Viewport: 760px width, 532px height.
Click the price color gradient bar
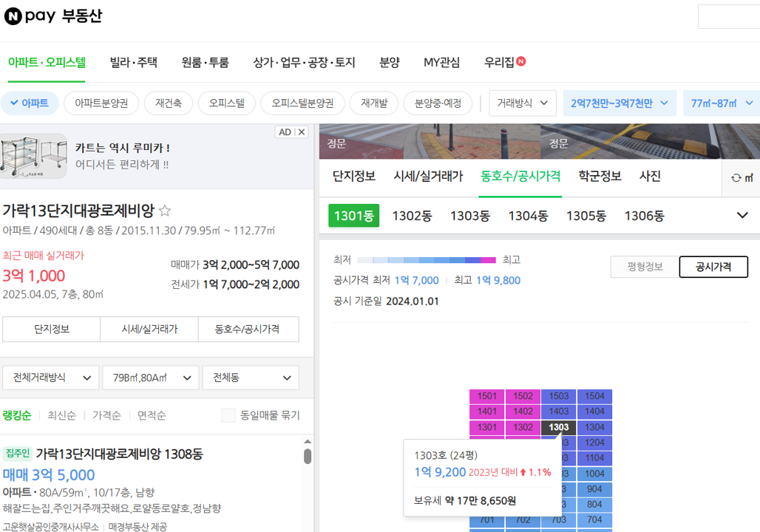426,260
